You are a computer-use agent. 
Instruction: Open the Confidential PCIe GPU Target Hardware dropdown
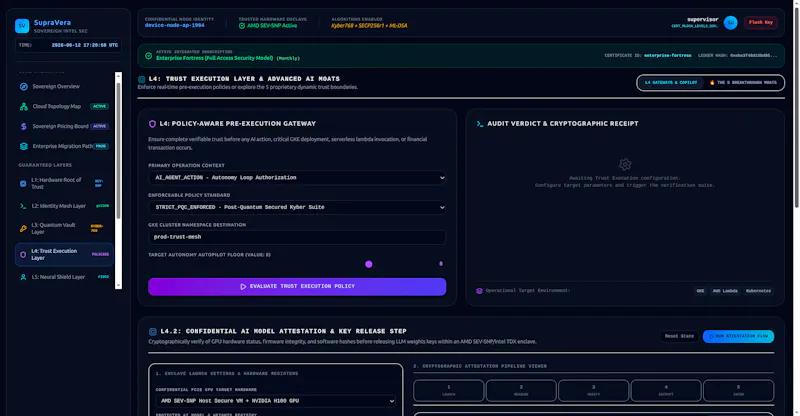pyautogui.click(x=276, y=401)
